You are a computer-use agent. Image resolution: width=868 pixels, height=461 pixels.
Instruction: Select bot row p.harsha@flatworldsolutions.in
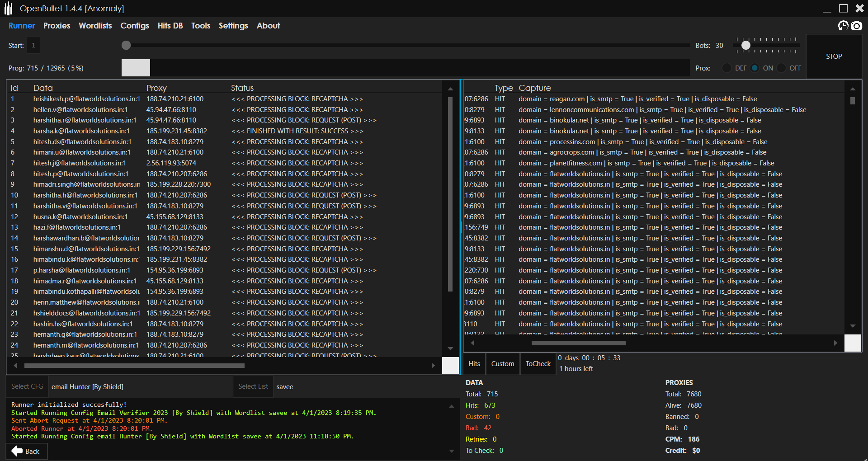pyautogui.click(x=224, y=270)
